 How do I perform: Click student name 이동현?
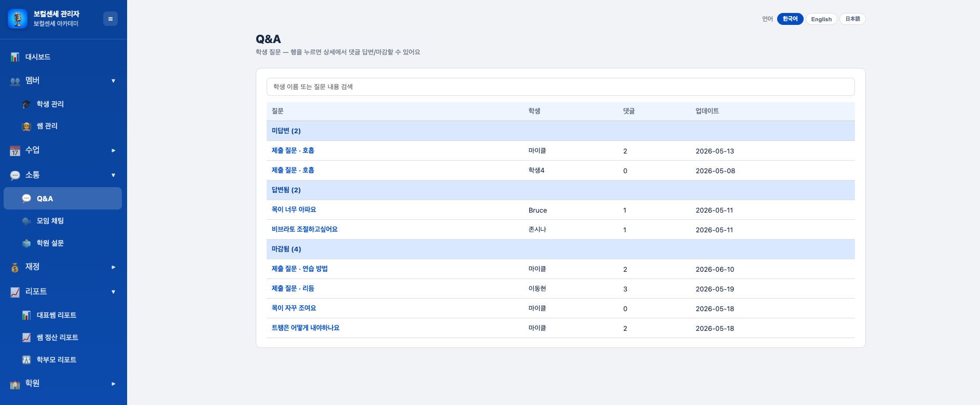[x=537, y=288]
